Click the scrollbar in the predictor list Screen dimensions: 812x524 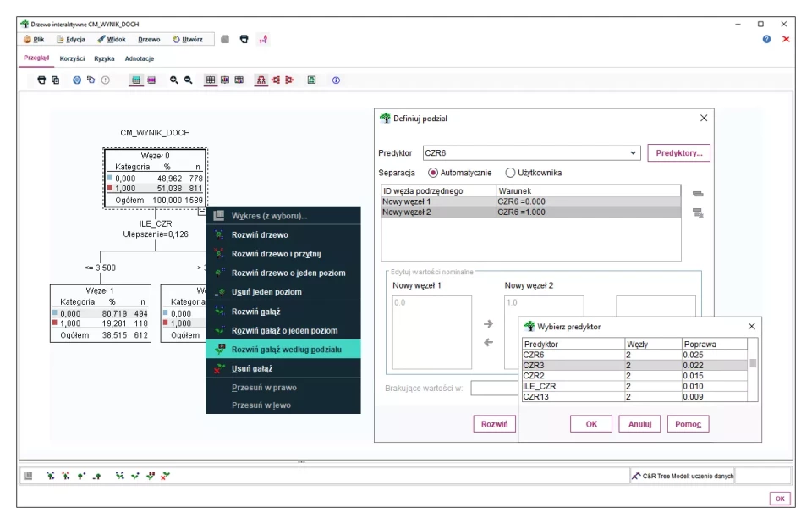[x=753, y=365]
